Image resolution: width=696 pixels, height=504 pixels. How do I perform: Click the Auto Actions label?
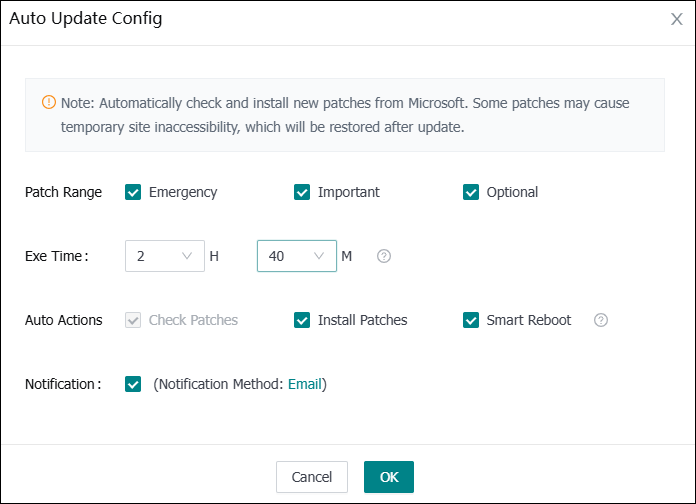(x=63, y=320)
